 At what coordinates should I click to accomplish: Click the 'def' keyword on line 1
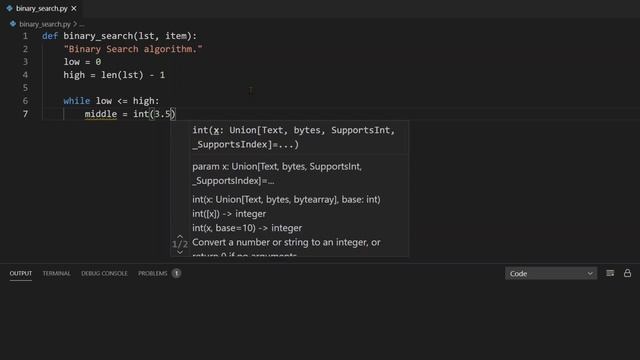click(50, 36)
